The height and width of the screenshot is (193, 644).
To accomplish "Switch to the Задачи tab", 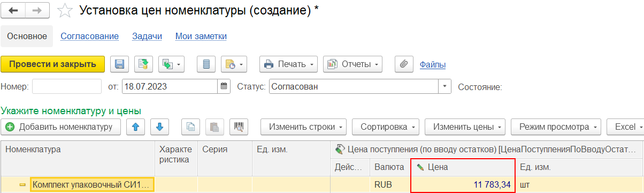I will pos(147,36).
